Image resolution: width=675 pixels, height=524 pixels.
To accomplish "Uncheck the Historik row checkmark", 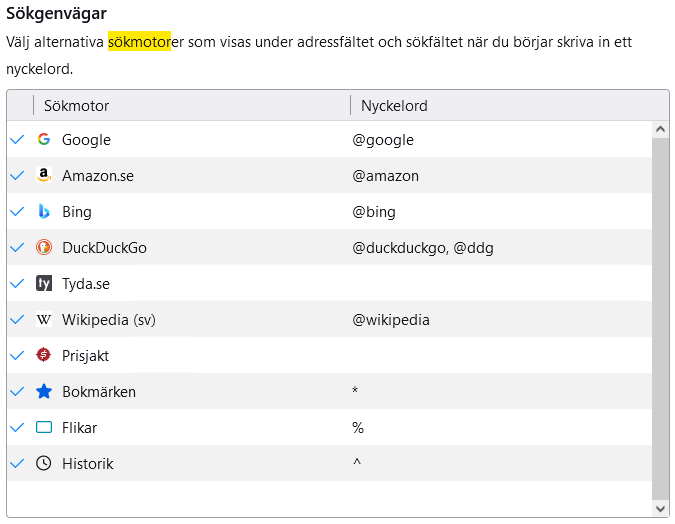I will tap(16, 464).
